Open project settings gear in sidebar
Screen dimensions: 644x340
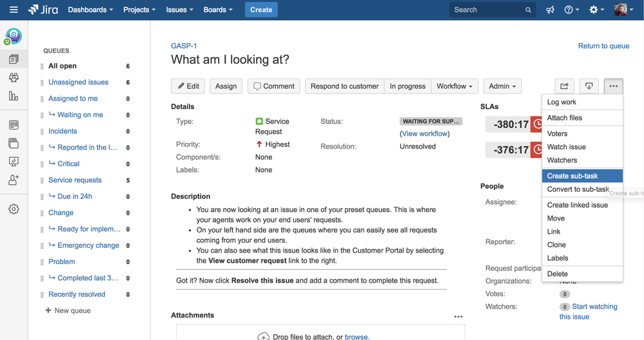click(14, 209)
